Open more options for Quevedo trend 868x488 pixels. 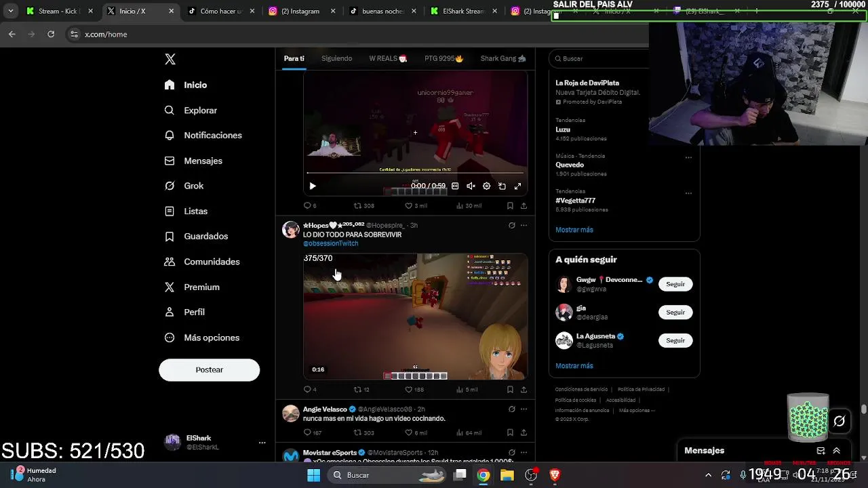click(688, 157)
